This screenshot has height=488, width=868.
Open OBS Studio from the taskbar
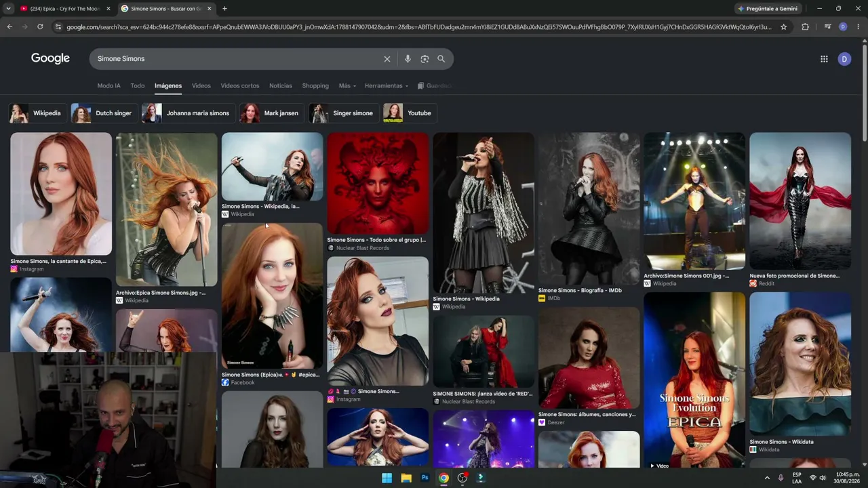tap(462, 478)
